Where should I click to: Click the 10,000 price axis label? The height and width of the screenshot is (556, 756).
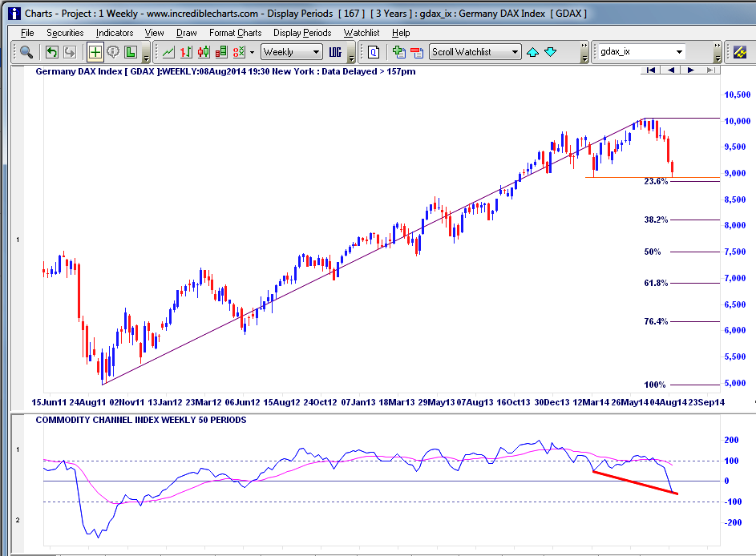738,121
